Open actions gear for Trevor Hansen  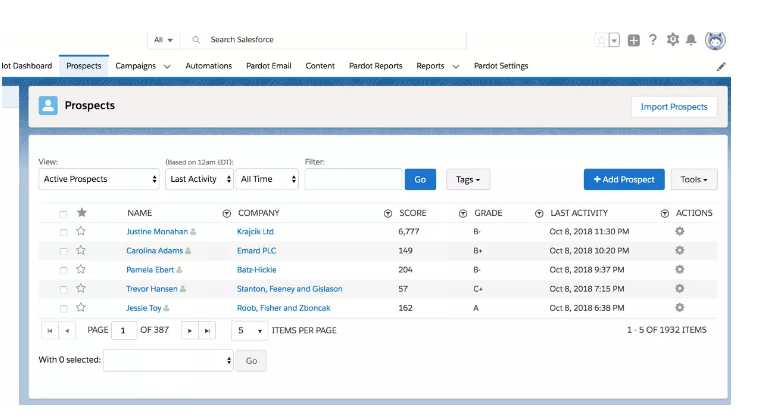point(680,288)
